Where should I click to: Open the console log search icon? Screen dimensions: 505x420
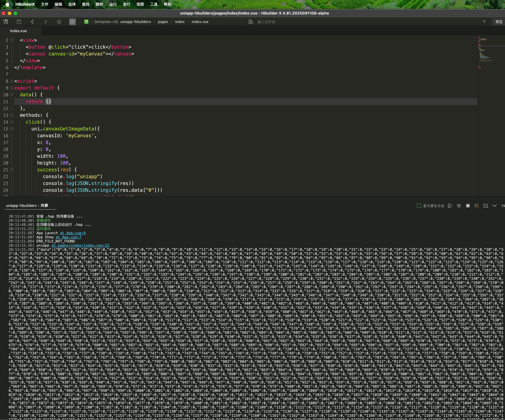pyautogui.click(x=477, y=206)
